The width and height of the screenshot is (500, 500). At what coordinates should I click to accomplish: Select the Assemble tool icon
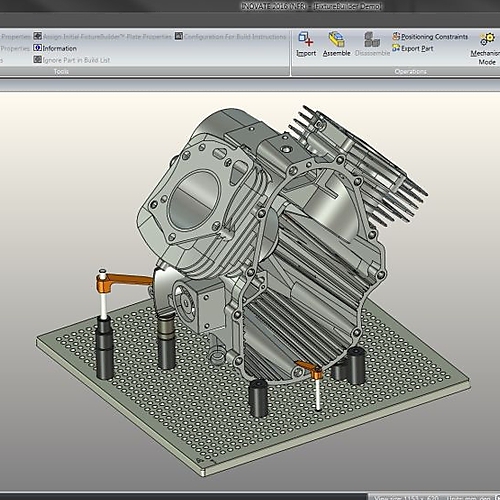click(x=336, y=39)
